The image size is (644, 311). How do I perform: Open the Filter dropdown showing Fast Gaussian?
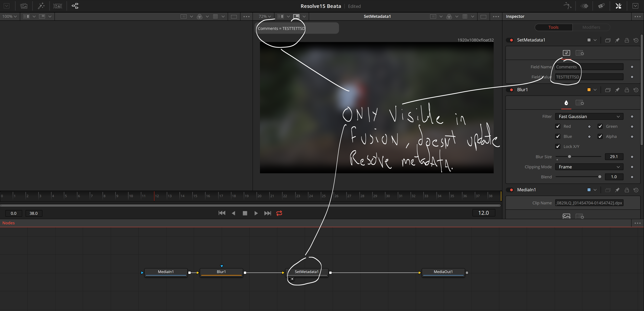tap(589, 117)
